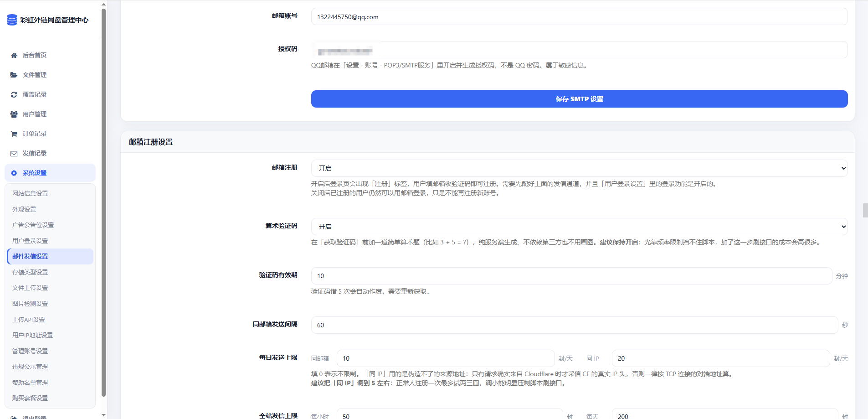
Task: Click the 同邮箱发送间隔 input field
Action: (574, 325)
